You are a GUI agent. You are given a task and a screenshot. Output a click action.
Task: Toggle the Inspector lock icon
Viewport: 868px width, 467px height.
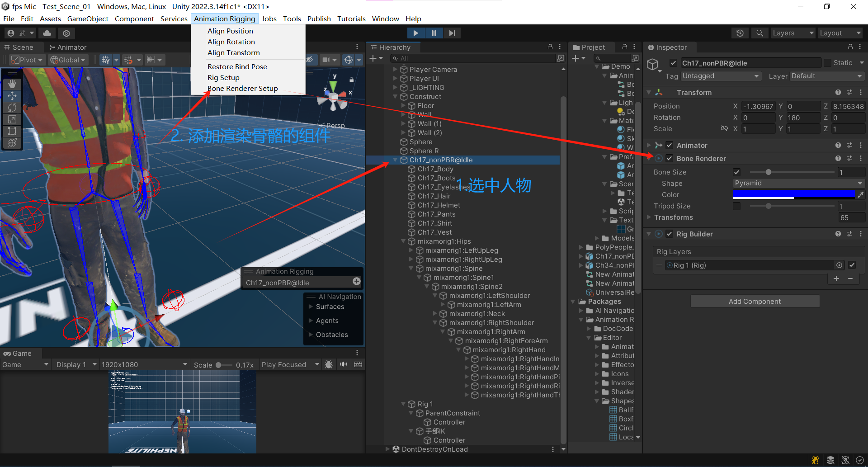click(850, 47)
